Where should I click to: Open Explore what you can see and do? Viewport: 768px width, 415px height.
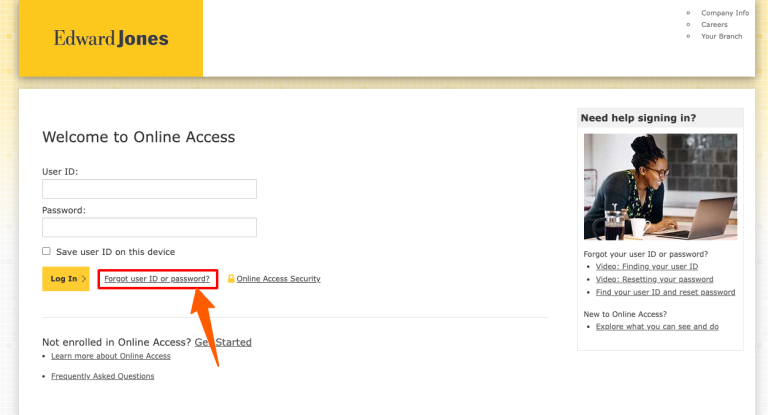[x=657, y=327]
